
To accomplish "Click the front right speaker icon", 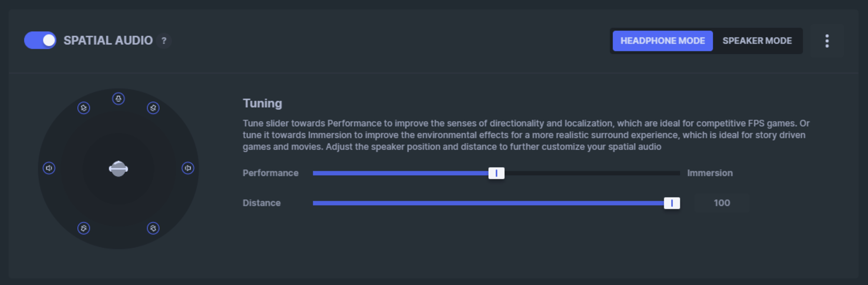I will 153,108.
